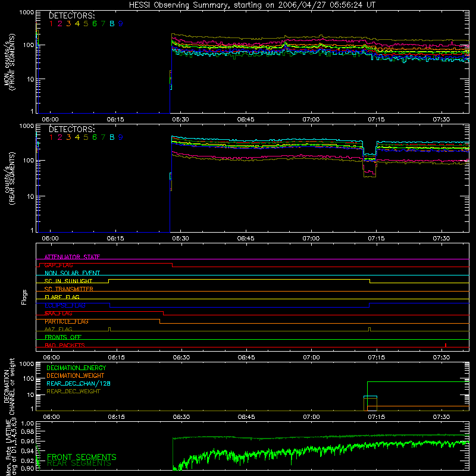Click the SC_TRANSMITTER flag label
Screen dimensions: 476x476
click(69, 289)
